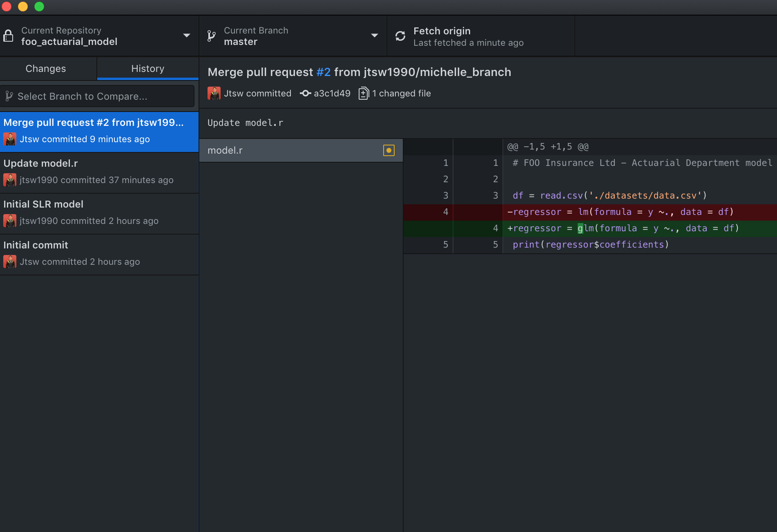Click the repository lock icon
This screenshot has height=532, width=777.
click(x=9, y=36)
